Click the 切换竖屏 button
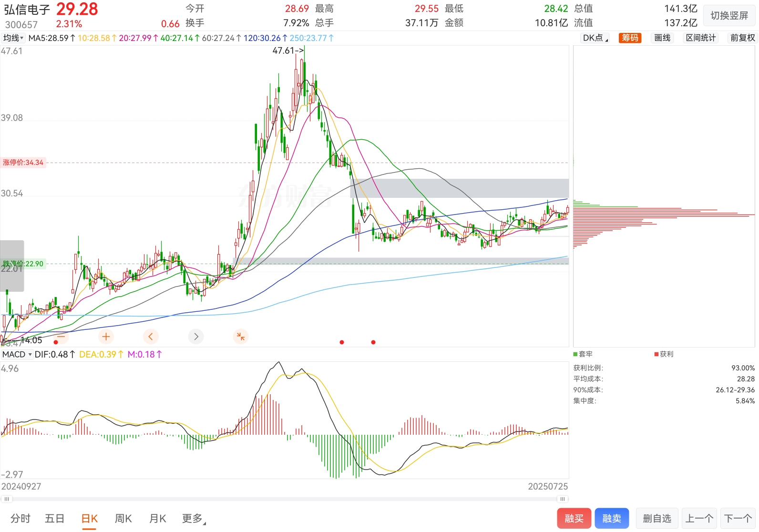This screenshot has height=532, width=759. [729, 16]
